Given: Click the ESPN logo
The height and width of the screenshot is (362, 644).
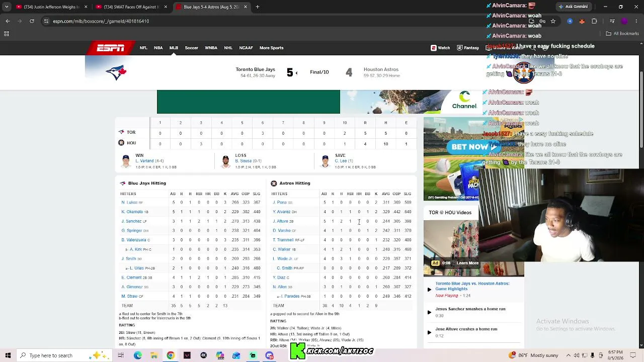Looking at the screenshot, I should coord(111,48).
